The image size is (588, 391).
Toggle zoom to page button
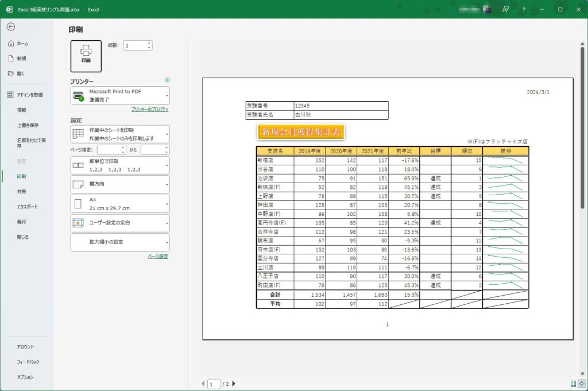click(x=582, y=384)
